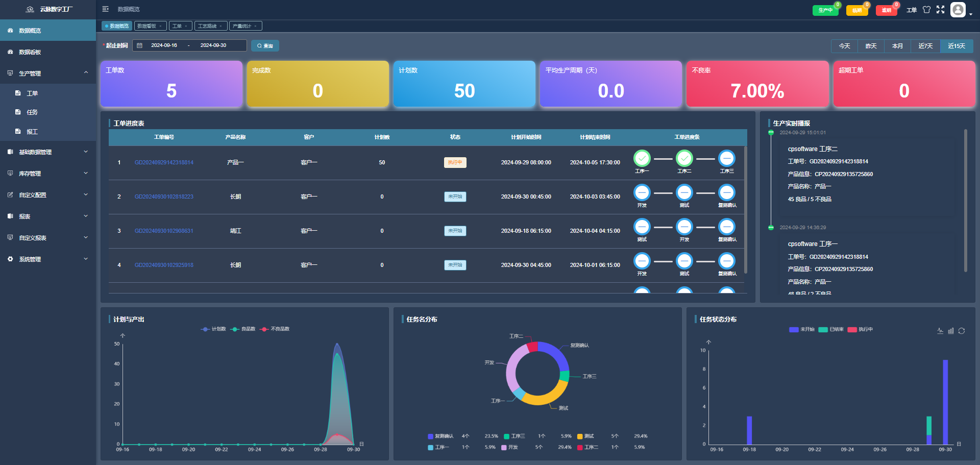
Task: Open work order link GD20240929142318814
Action: coord(164,163)
